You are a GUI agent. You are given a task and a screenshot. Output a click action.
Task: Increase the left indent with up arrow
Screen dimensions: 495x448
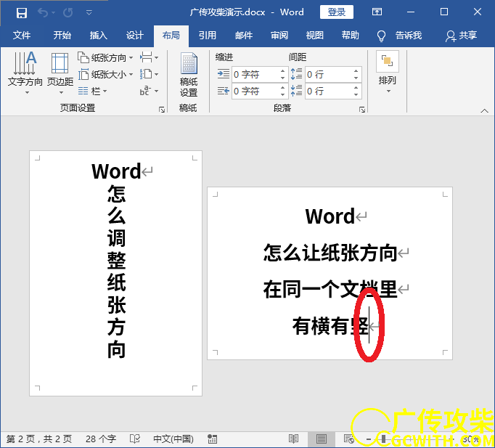pyautogui.click(x=282, y=71)
